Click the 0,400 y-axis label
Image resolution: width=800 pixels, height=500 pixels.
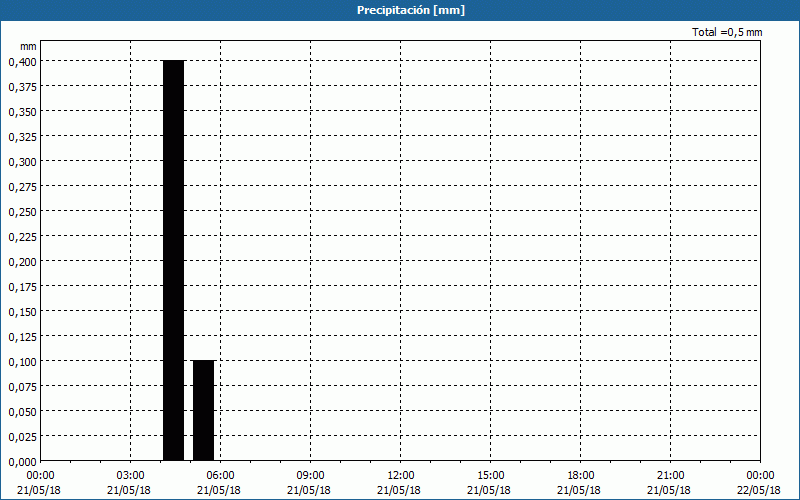(22, 61)
